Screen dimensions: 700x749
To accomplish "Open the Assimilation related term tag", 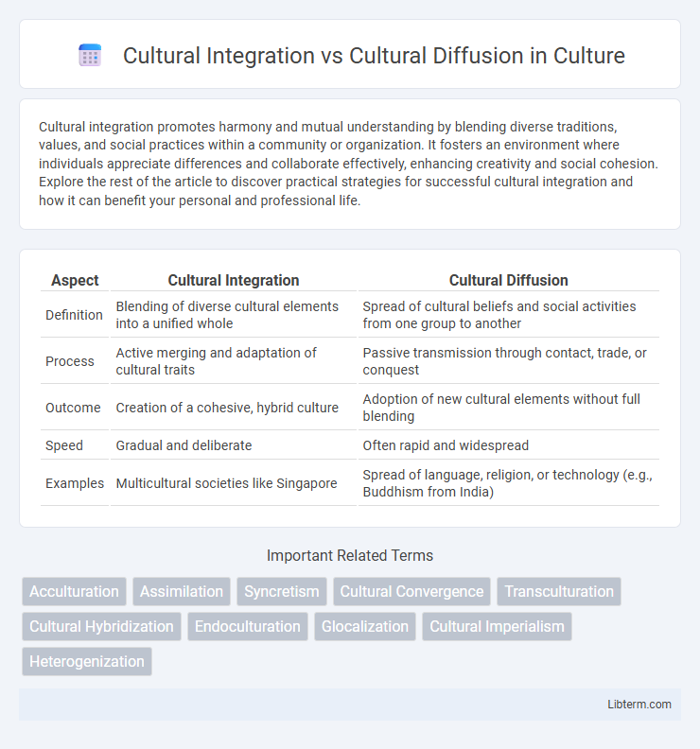I will point(182,591).
